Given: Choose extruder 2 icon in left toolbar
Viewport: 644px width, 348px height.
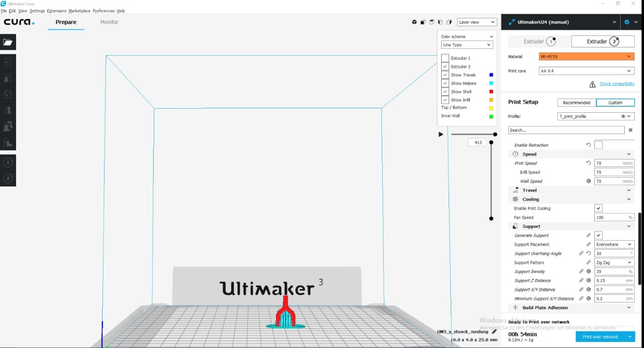Looking at the screenshot, I should point(8,178).
